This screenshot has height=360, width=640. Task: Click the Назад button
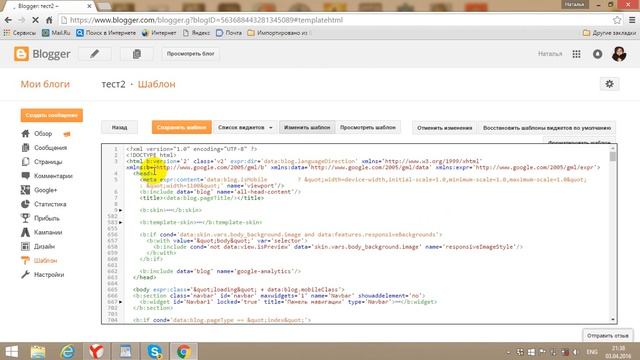click(x=120, y=127)
